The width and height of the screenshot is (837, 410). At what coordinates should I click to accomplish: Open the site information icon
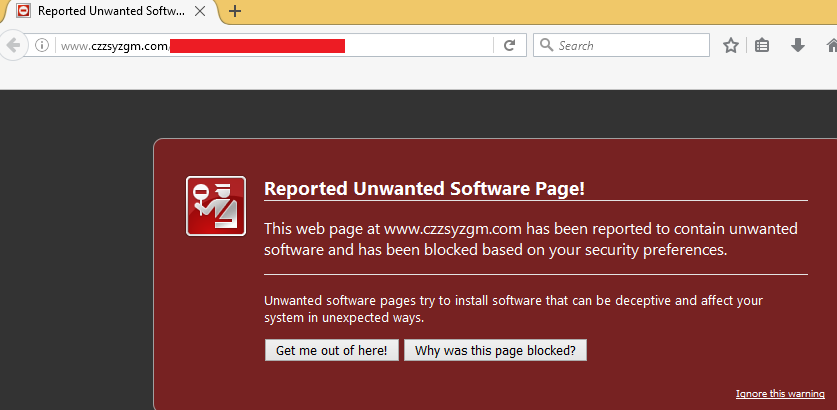(42, 45)
